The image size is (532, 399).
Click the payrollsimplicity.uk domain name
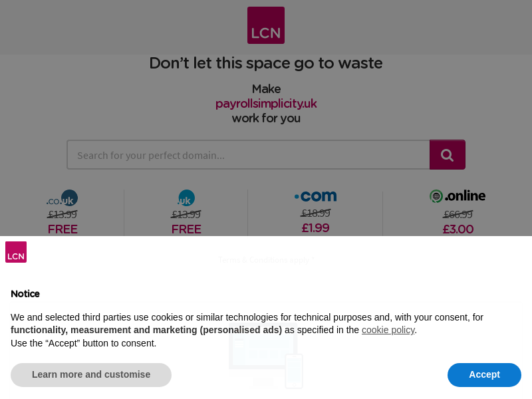pos(266,104)
